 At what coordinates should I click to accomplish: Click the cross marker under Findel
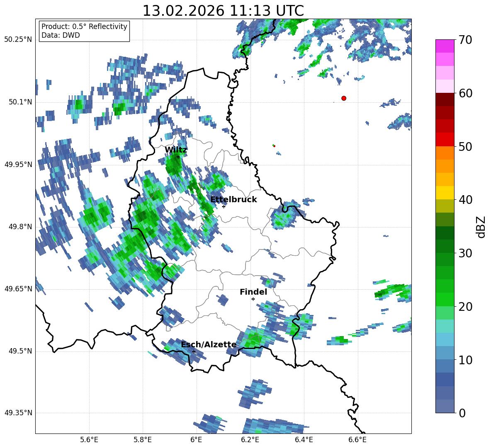click(253, 299)
